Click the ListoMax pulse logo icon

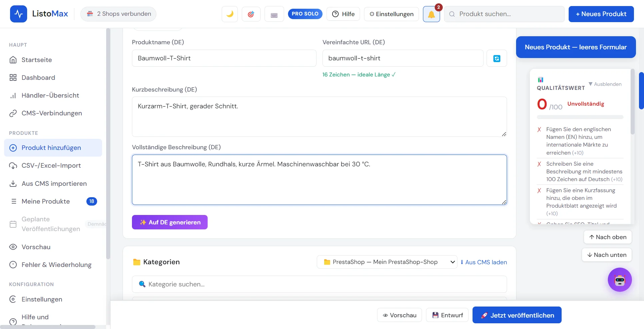pos(18,14)
